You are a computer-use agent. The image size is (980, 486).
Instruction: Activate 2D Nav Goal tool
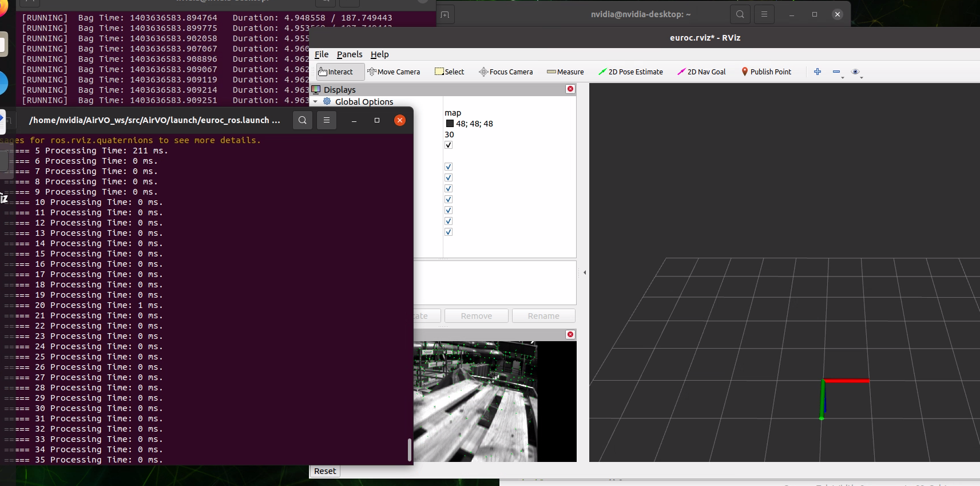(x=701, y=72)
